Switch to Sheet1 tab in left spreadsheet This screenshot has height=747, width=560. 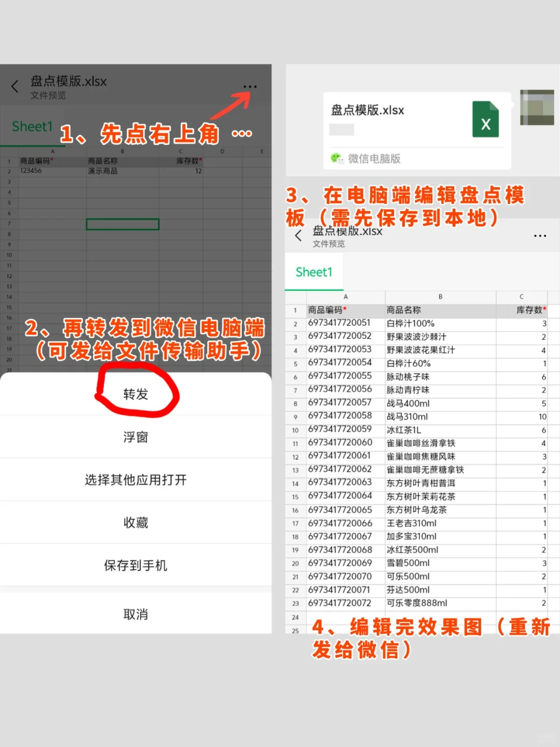pos(32,126)
